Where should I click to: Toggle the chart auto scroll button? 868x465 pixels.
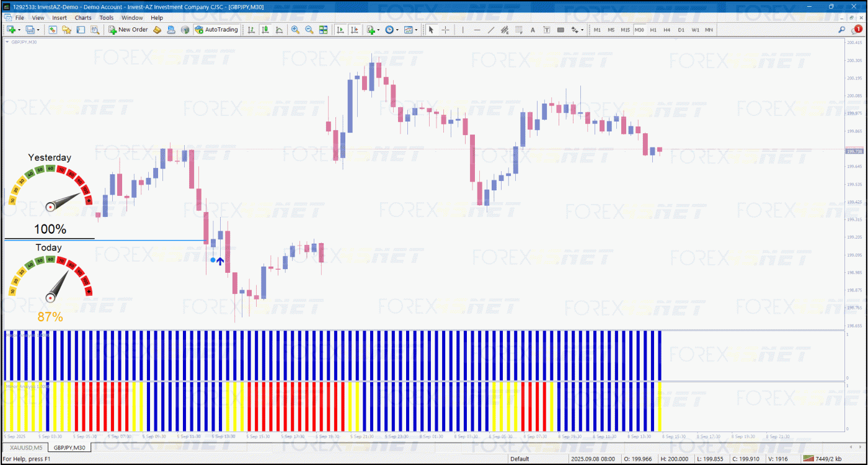click(340, 30)
